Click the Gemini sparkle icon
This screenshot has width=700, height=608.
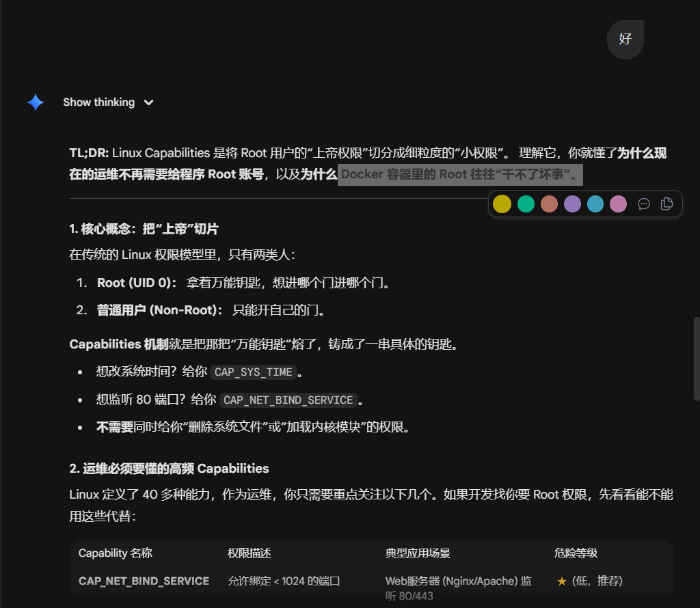[36, 102]
